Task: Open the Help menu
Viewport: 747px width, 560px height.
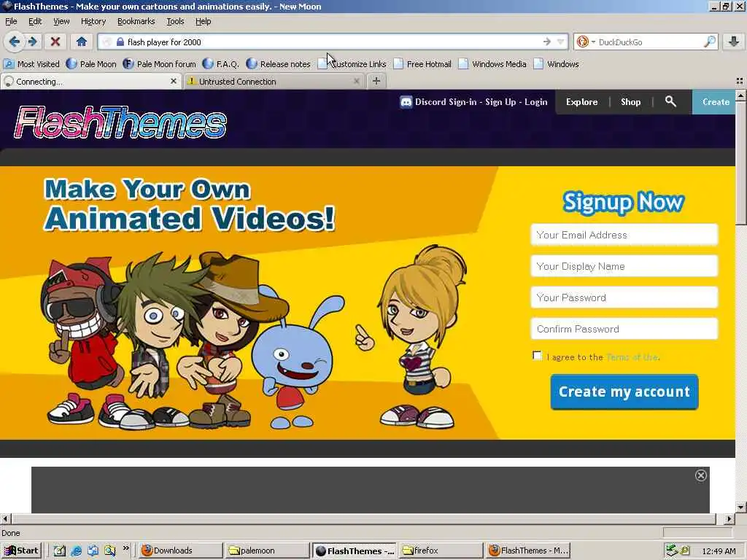Action: click(x=204, y=21)
